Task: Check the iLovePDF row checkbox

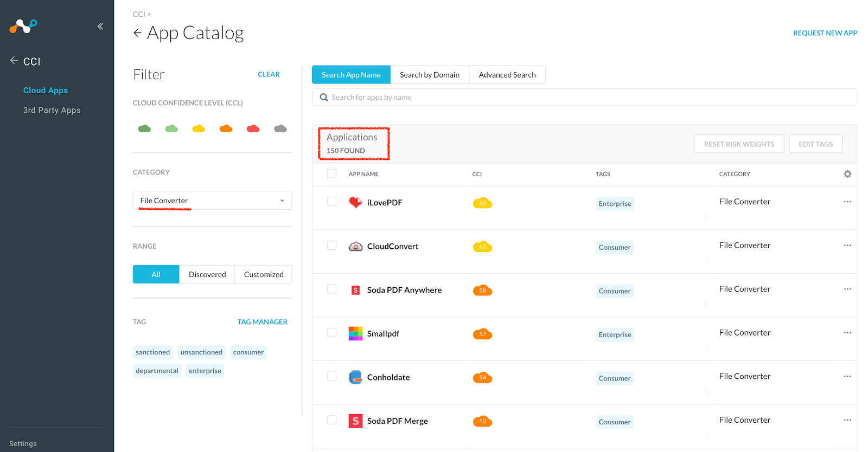Action: coord(331,201)
